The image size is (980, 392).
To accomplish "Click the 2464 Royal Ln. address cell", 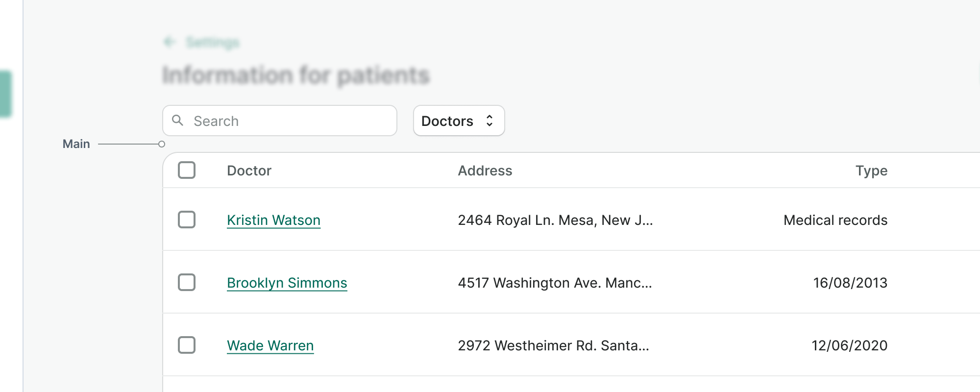I will (555, 220).
